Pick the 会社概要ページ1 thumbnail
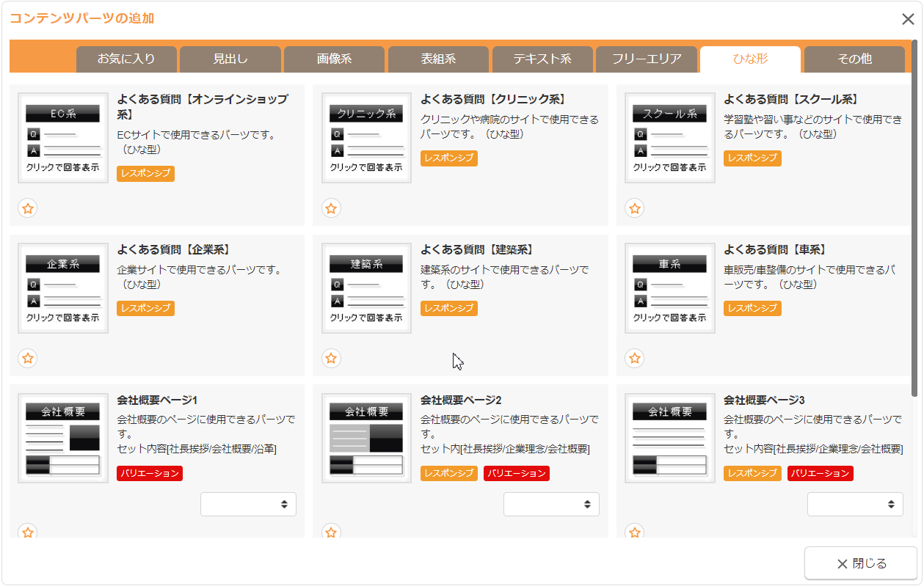Image resolution: width=924 pixels, height=586 pixels. [63, 439]
